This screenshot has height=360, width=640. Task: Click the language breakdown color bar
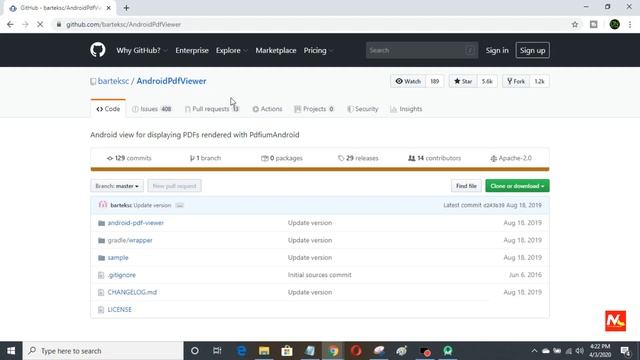click(320, 169)
